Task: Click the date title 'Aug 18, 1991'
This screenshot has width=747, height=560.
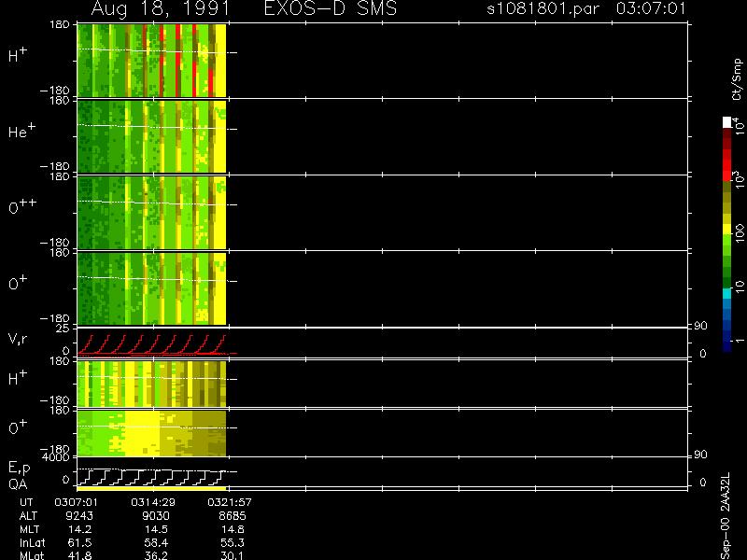Action: (160, 9)
